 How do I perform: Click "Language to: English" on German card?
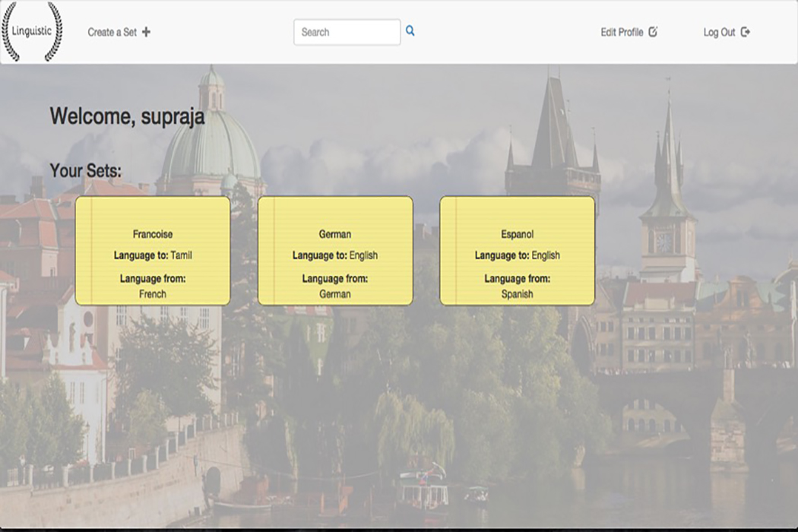click(x=335, y=255)
